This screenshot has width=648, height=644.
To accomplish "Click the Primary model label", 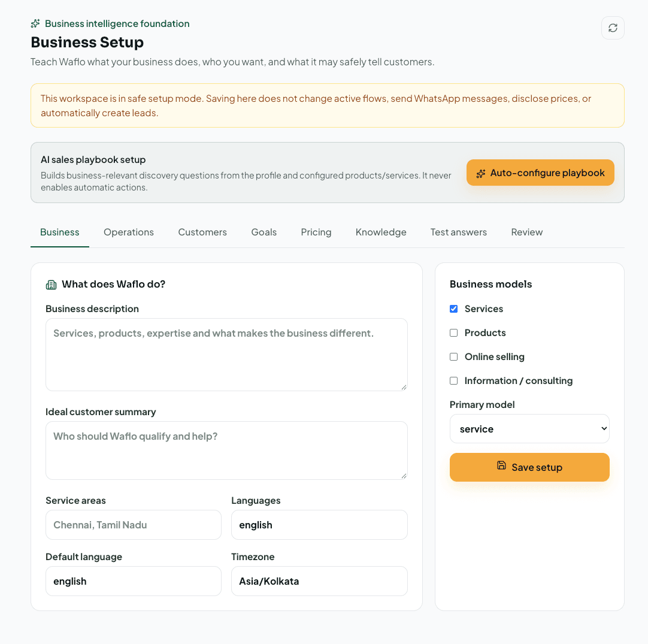I will point(482,404).
